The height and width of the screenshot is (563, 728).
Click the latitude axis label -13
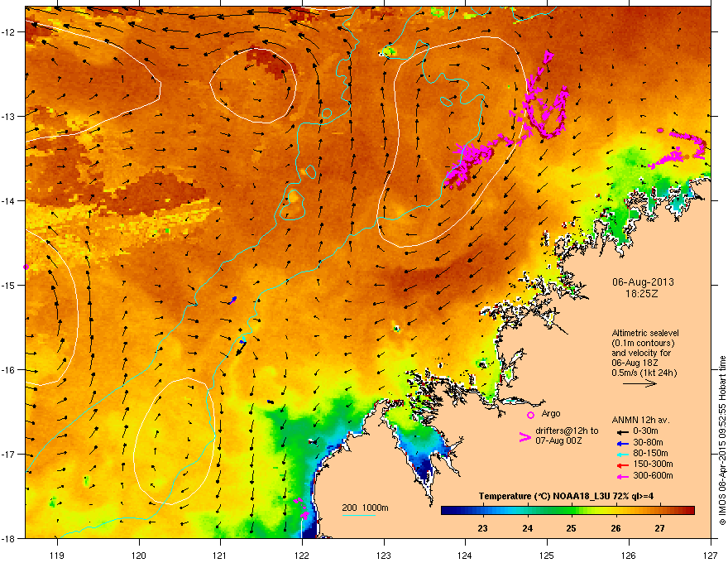(8, 116)
